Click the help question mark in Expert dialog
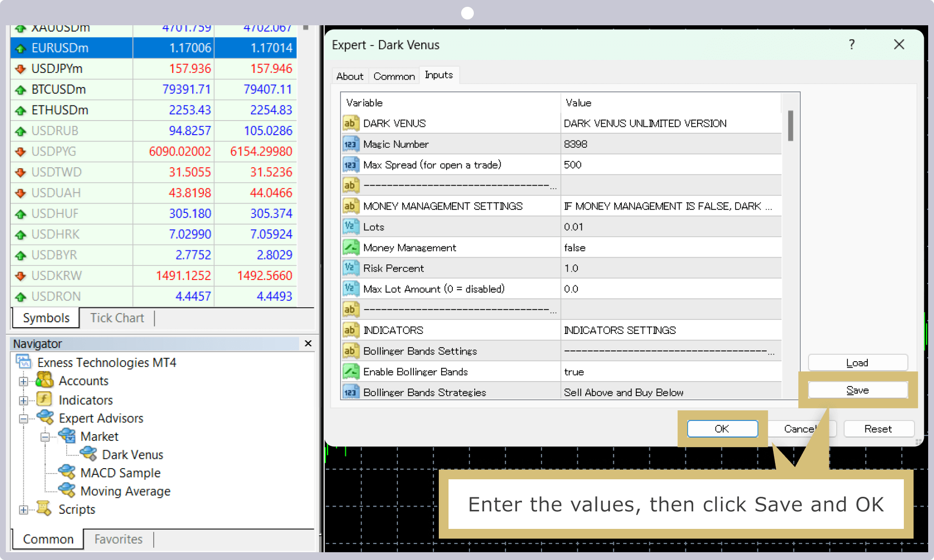This screenshot has height=560, width=934. click(852, 45)
